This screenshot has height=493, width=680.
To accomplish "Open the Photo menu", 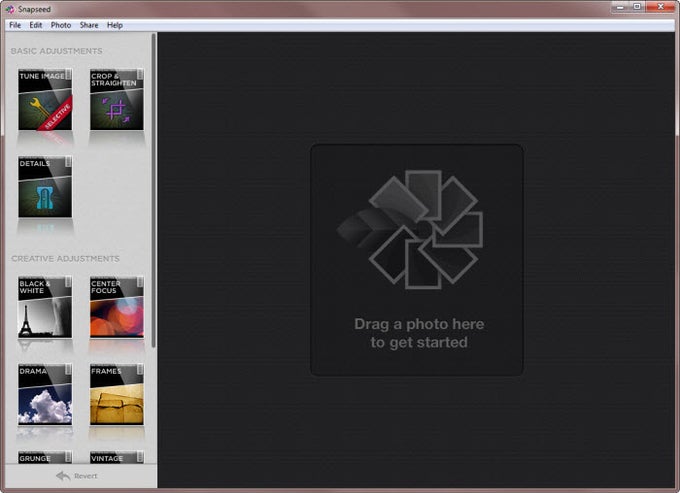I will click(x=61, y=25).
